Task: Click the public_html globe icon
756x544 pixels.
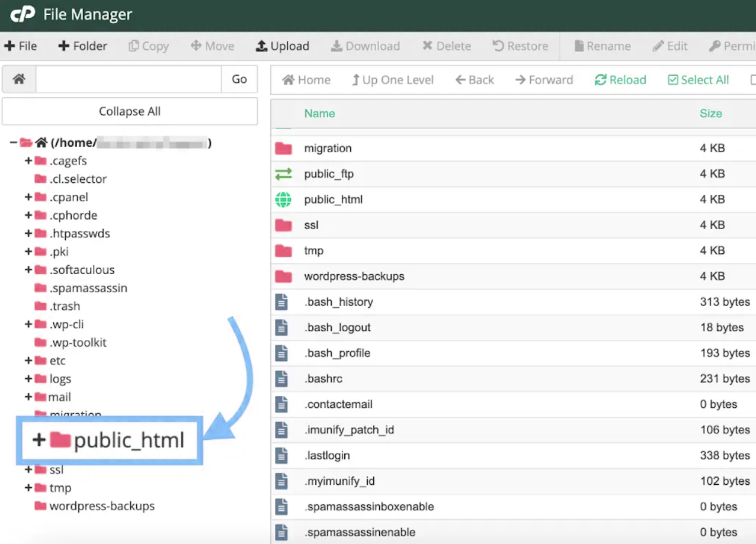Action: click(283, 200)
